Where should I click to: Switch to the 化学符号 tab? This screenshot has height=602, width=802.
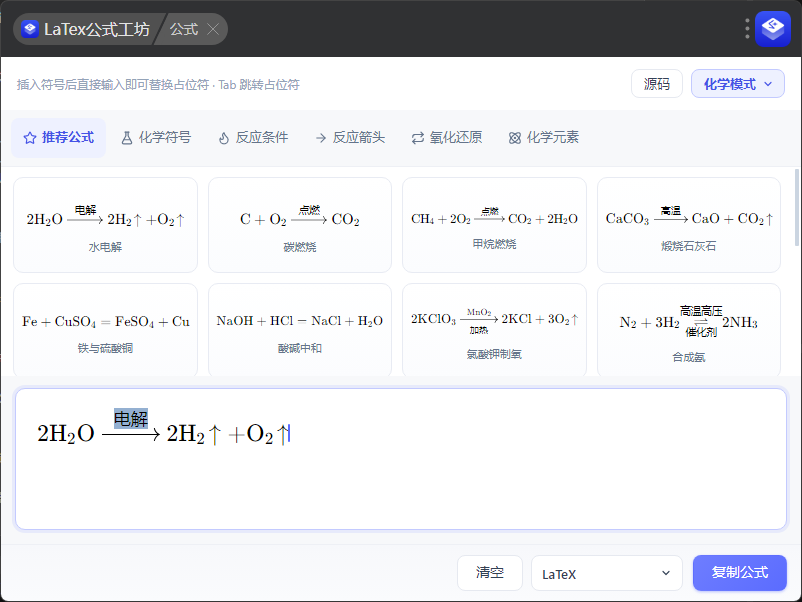point(156,138)
